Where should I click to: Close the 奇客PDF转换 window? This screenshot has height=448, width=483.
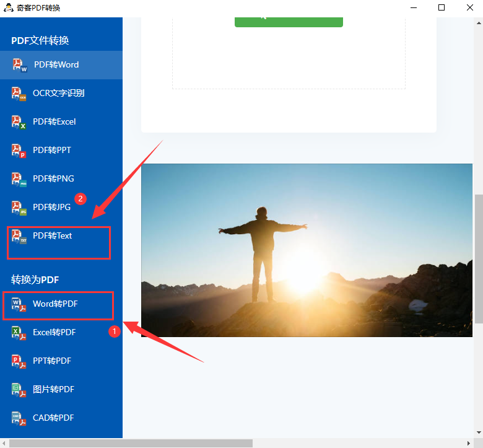click(470, 7)
